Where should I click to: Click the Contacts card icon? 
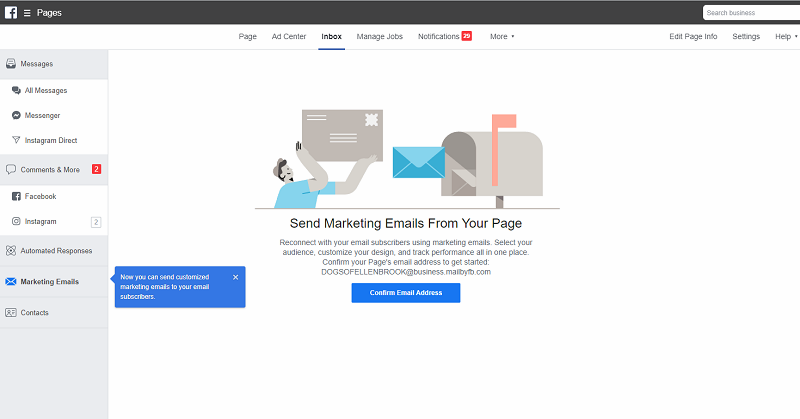pyautogui.click(x=11, y=312)
